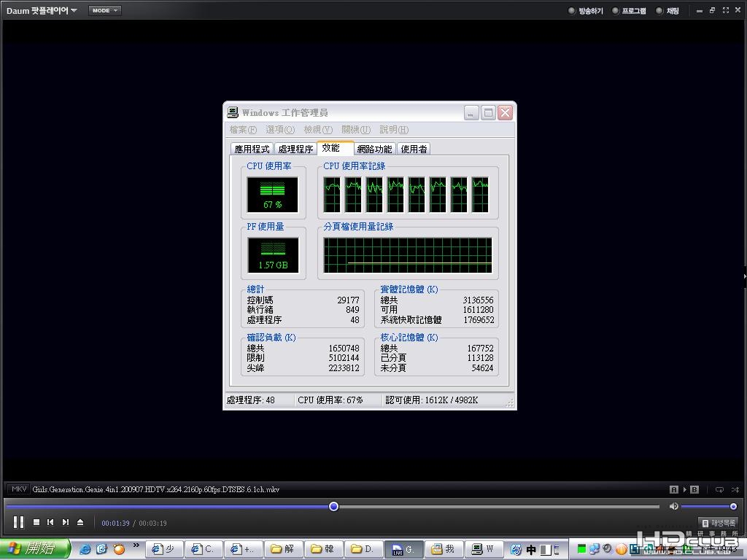Switch to the 使用者 tab
The width and height of the screenshot is (747, 560).
pos(414,149)
